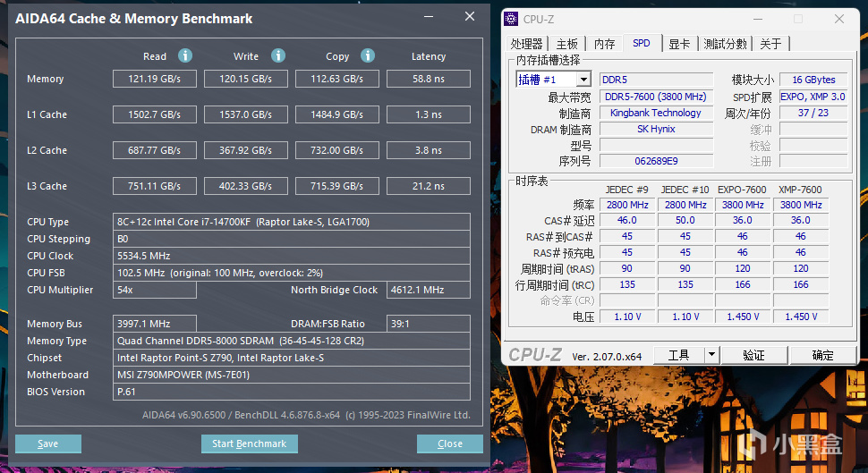Open the 关于 tab in CPU-Z
The height and width of the screenshot is (473, 868).
770,44
